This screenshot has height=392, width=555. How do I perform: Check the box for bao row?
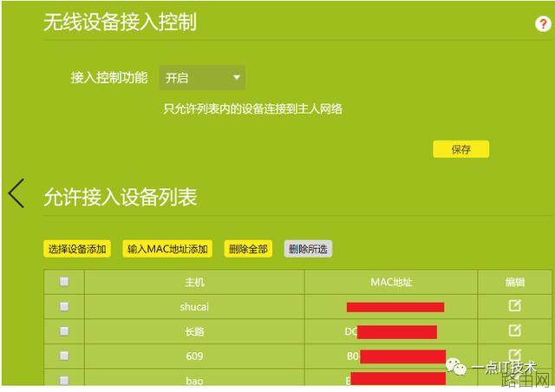coord(64,381)
